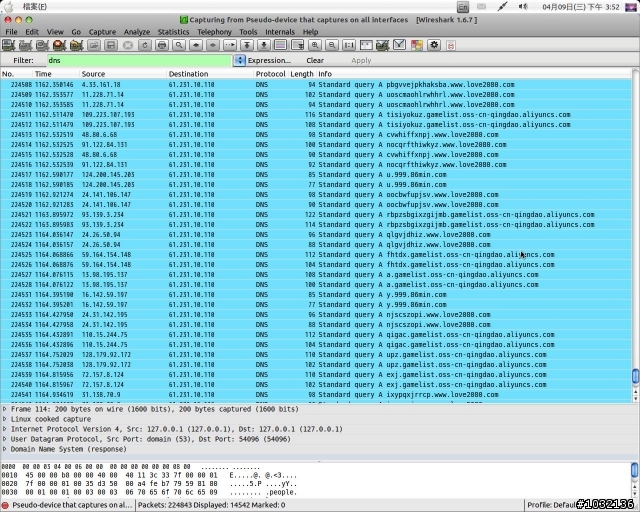Go forward in packet history
The width and height of the screenshot is (640, 512).
(213, 45)
